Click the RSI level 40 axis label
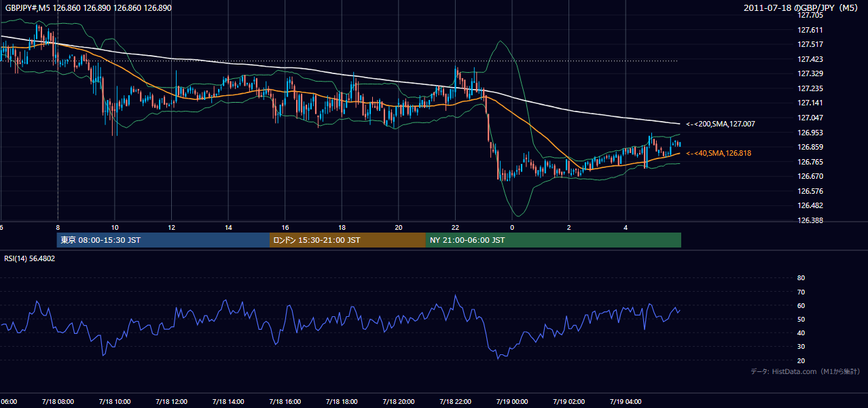 [x=801, y=333]
